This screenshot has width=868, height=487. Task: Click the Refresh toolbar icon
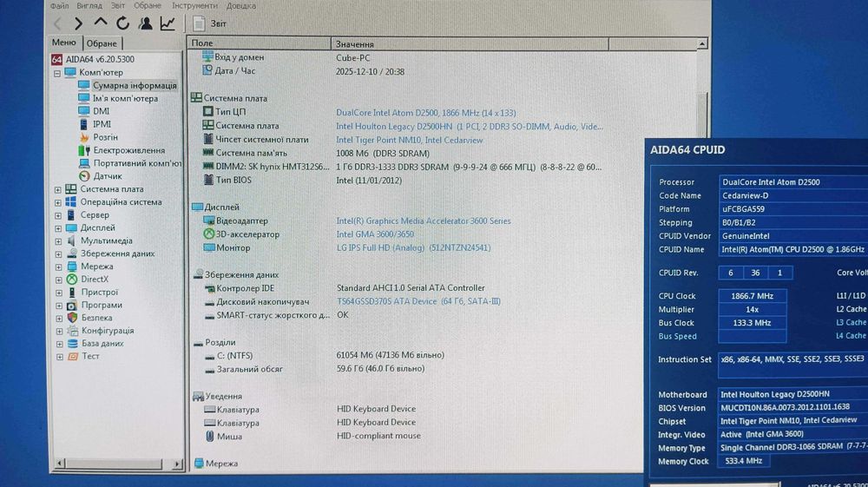(x=122, y=23)
